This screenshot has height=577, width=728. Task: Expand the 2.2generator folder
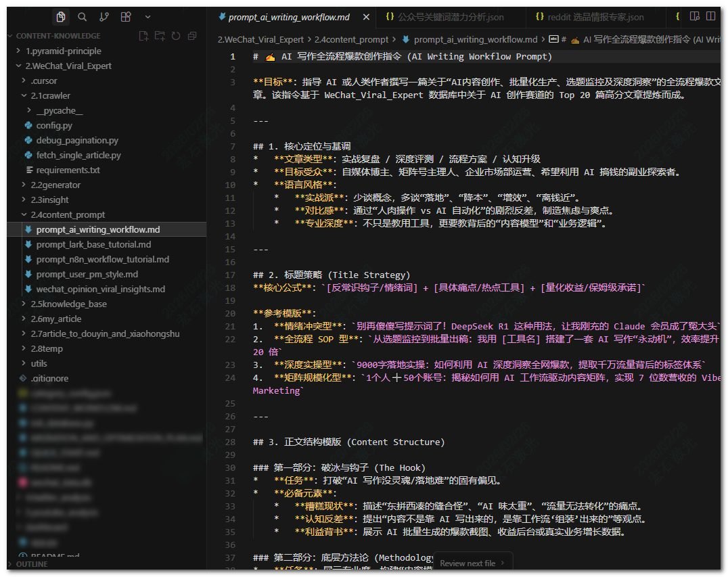(55, 185)
